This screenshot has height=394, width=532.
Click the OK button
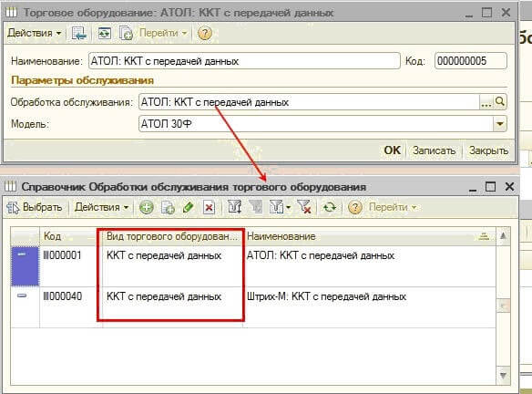393,150
